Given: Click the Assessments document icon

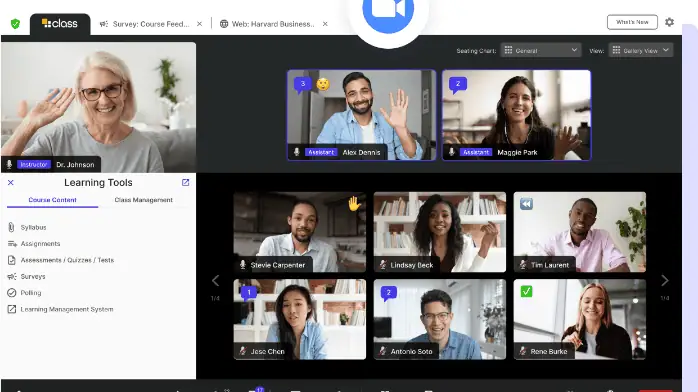Looking at the screenshot, I should (12, 260).
